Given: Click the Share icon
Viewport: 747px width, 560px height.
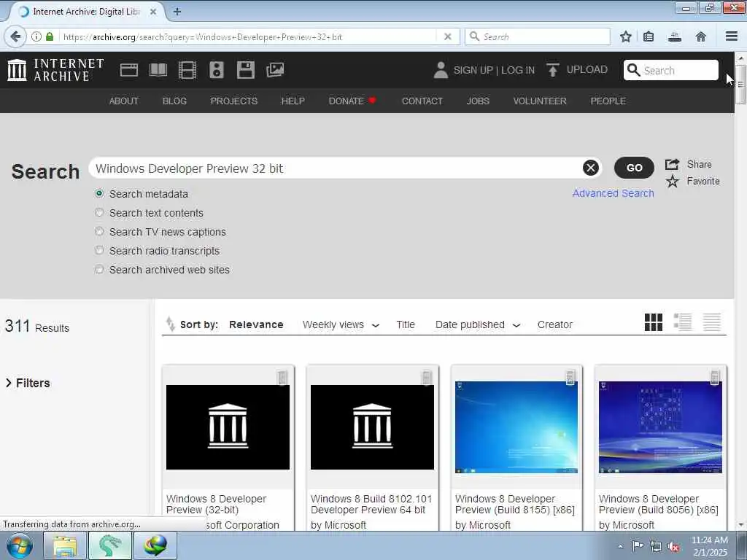Looking at the screenshot, I should pos(672,164).
